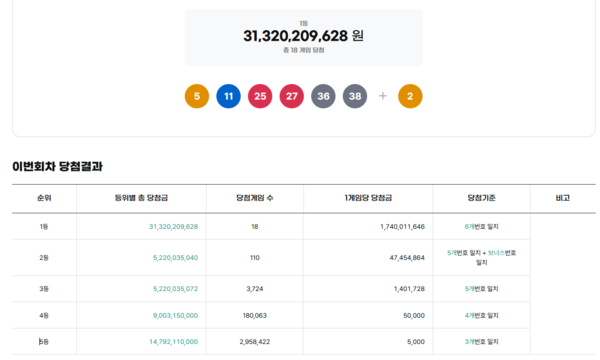Screen dimensions: 600x360
Task: Click the 3등 rank cell
Action: coord(44,288)
